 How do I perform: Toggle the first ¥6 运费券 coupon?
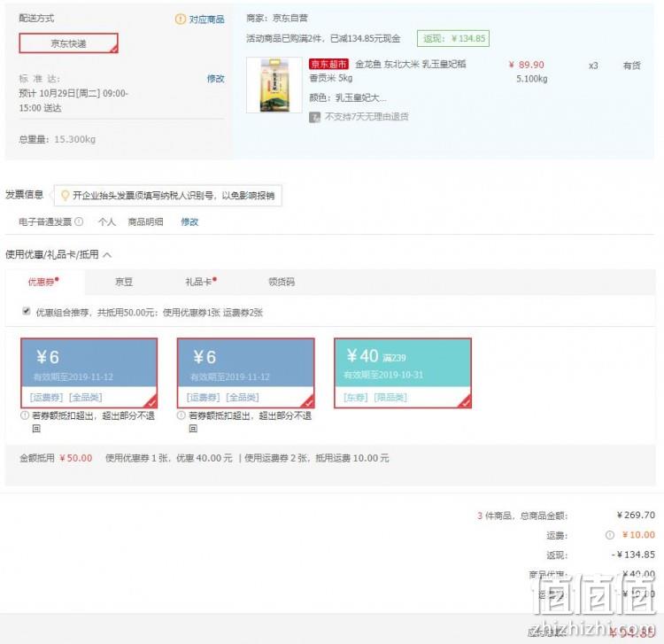(89, 373)
